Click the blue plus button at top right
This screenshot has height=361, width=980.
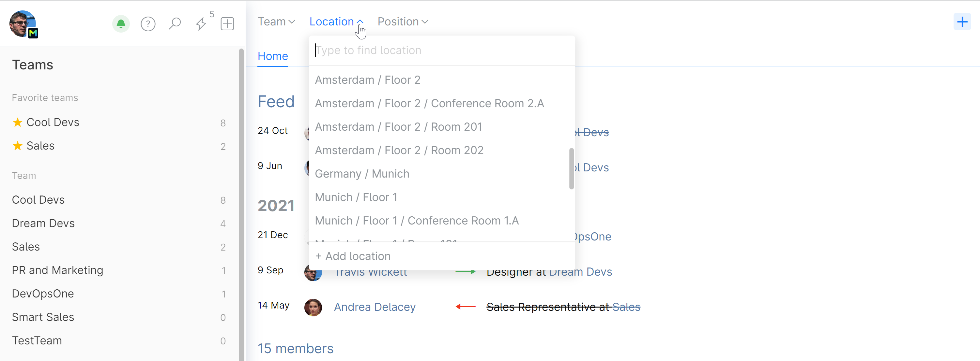pyautogui.click(x=962, y=22)
